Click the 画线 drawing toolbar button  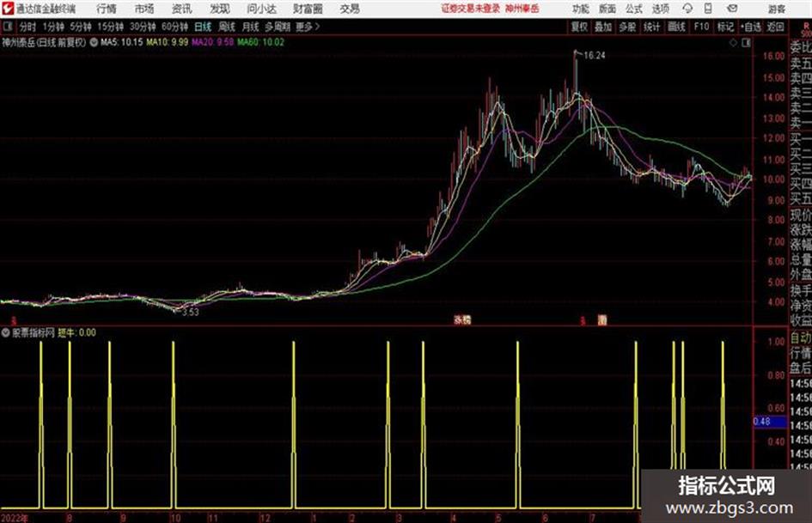(x=676, y=27)
